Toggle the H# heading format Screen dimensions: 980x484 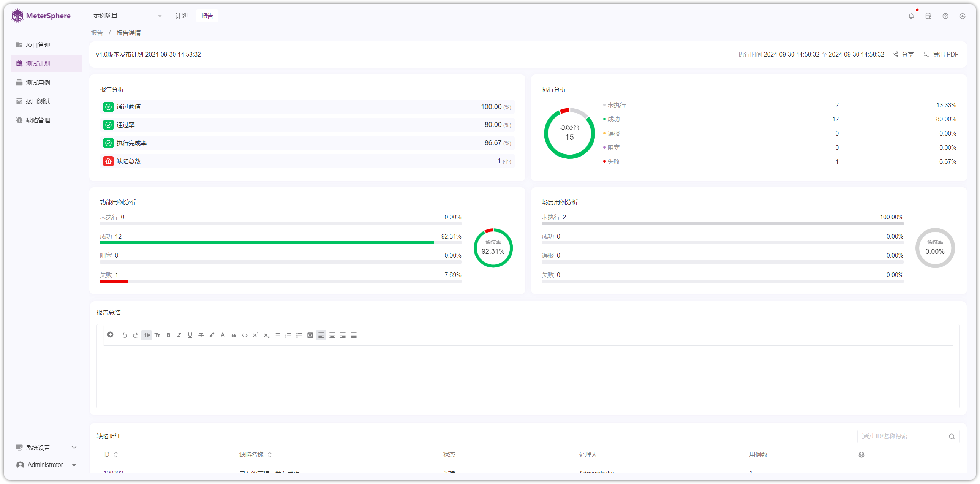(x=147, y=335)
